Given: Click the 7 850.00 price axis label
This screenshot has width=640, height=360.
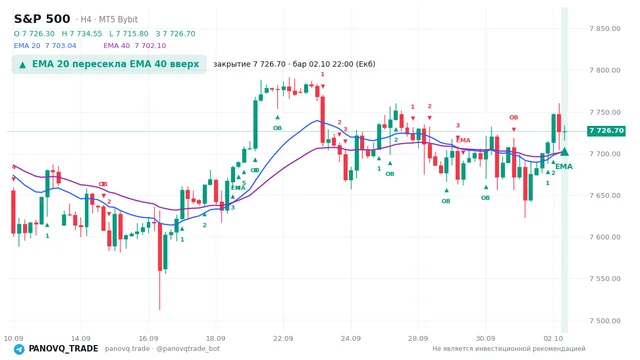Looking at the screenshot, I should [605, 29].
